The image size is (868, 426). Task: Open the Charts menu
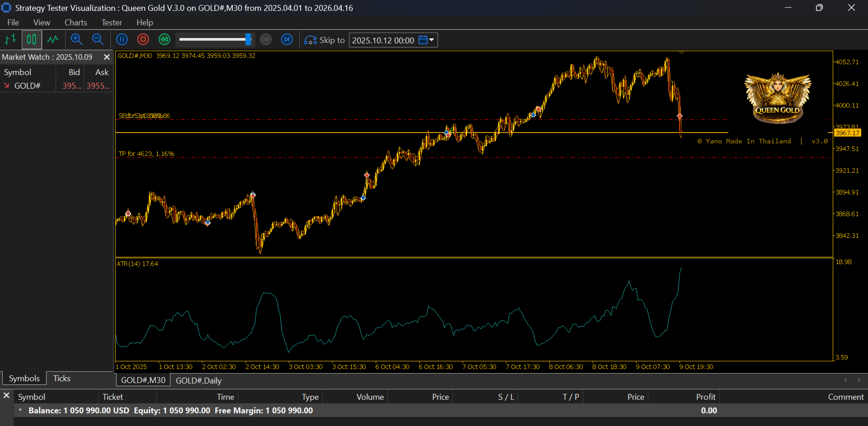pos(75,23)
